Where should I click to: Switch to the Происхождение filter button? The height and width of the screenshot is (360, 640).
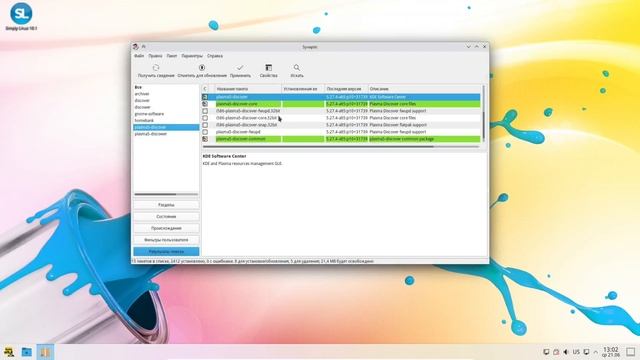(166, 228)
